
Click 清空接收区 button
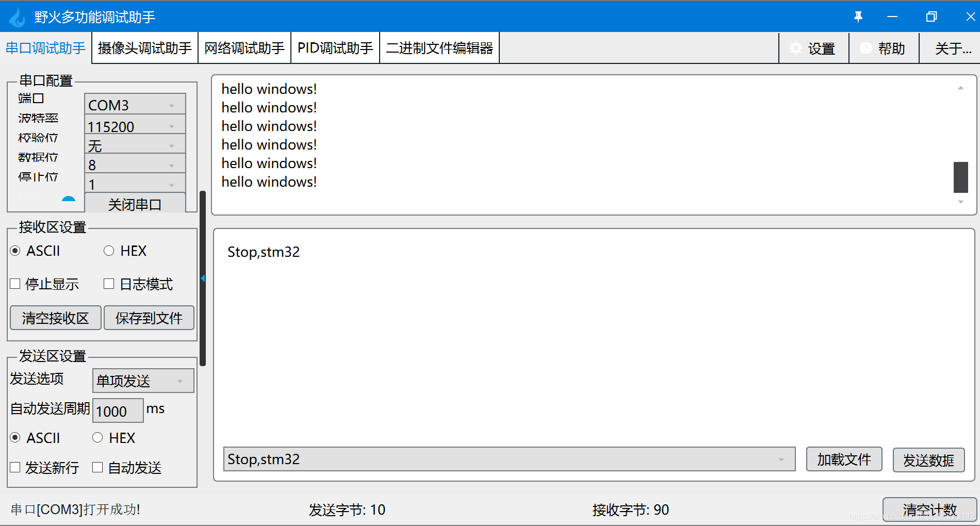(x=56, y=318)
